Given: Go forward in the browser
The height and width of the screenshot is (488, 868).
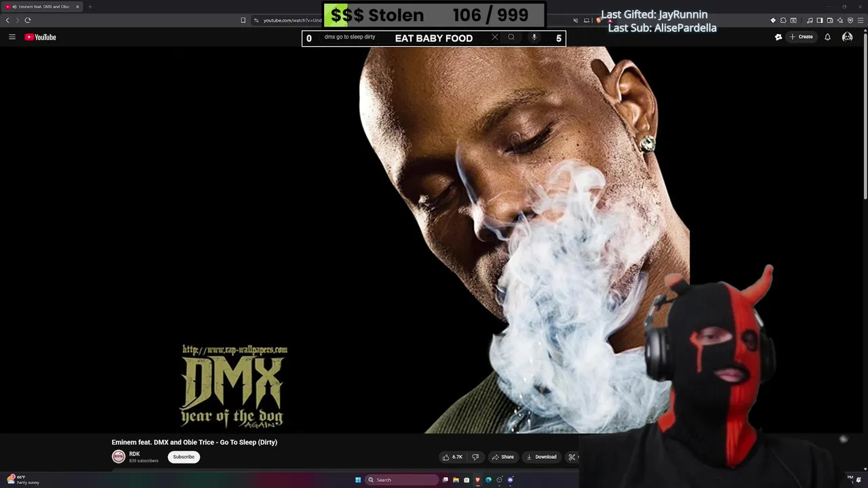Looking at the screenshot, I should [x=18, y=20].
